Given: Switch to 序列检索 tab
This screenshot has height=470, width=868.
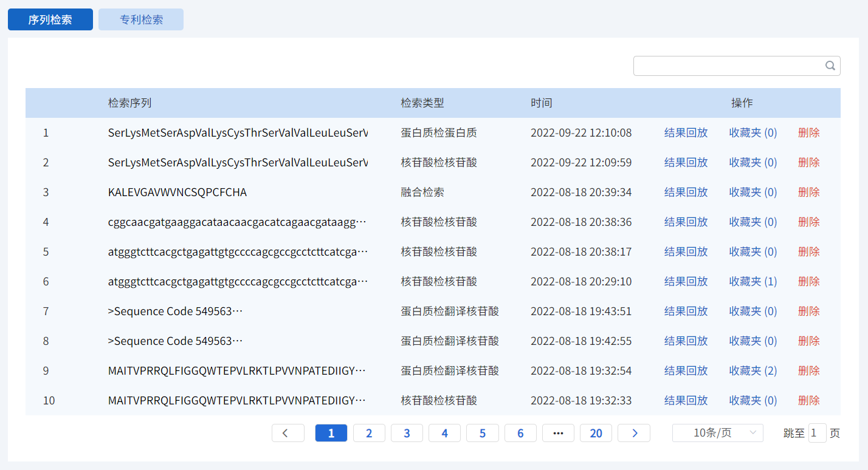Looking at the screenshot, I should [x=50, y=19].
